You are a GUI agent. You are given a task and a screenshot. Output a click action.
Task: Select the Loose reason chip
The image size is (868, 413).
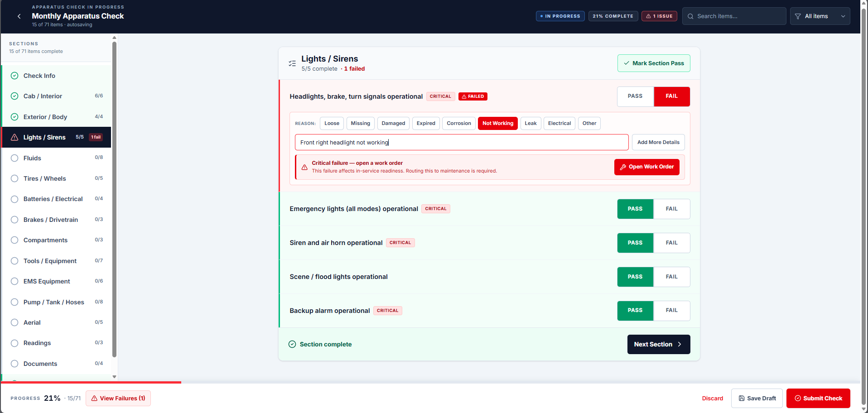[x=332, y=123]
